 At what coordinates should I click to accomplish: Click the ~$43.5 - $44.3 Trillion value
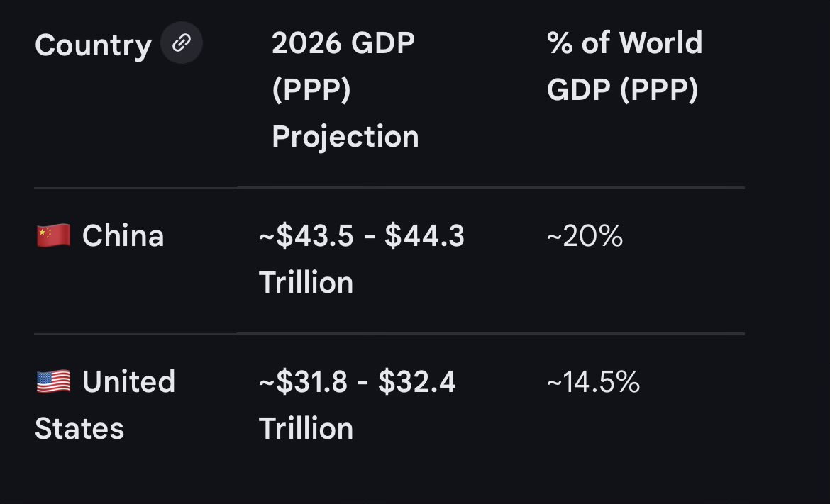(362, 259)
